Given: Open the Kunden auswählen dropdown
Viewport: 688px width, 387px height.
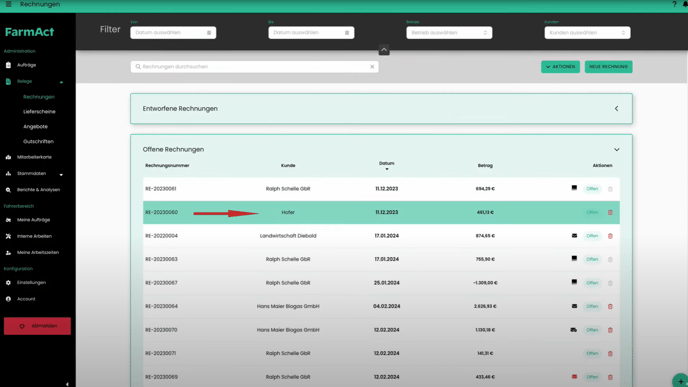Looking at the screenshot, I should click(x=587, y=32).
